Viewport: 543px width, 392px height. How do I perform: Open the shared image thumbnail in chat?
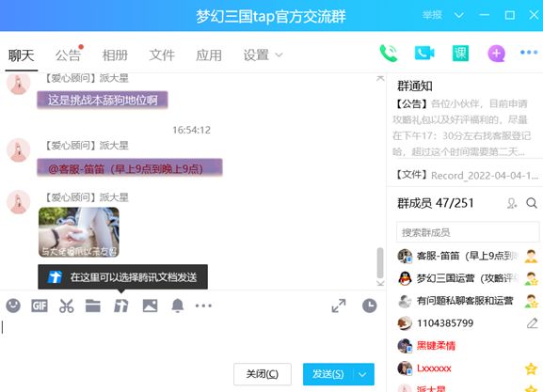79,232
